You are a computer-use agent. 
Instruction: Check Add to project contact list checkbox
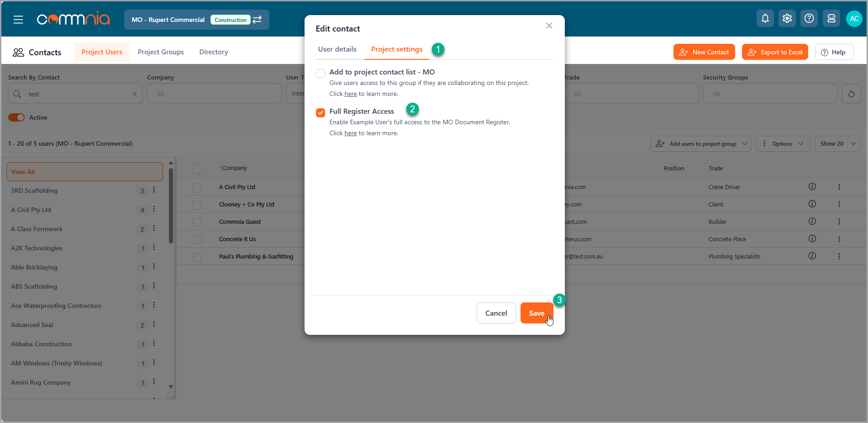[x=321, y=73]
